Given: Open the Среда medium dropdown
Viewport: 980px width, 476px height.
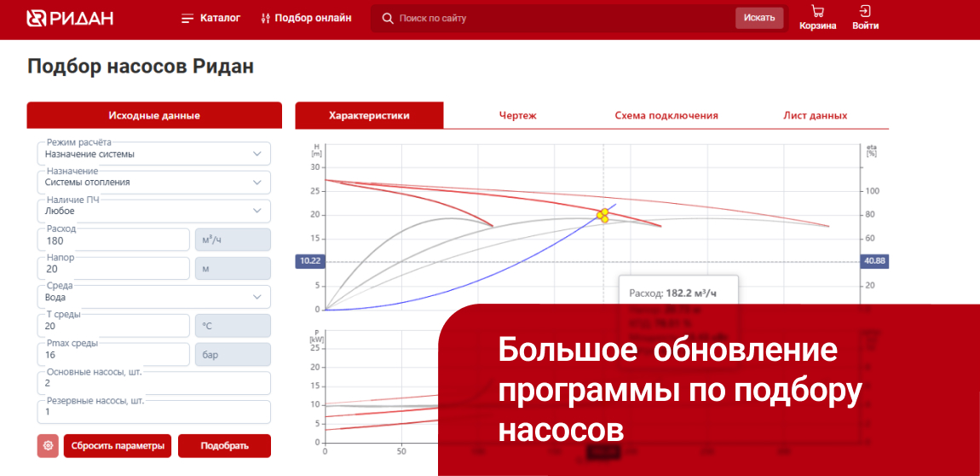Looking at the screenshot, I should [153, 297].
